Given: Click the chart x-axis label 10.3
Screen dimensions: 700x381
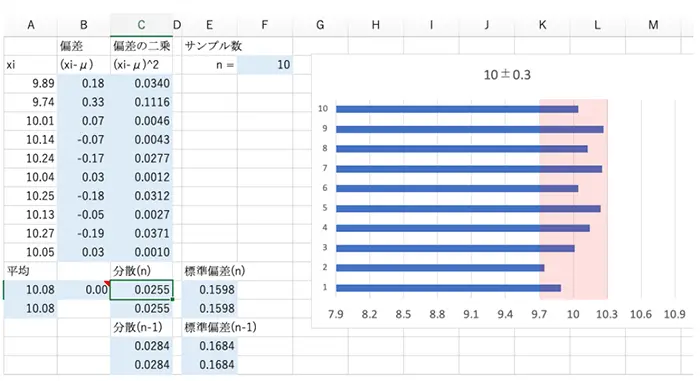Looking at the screenshot, I should coord(607,314).
